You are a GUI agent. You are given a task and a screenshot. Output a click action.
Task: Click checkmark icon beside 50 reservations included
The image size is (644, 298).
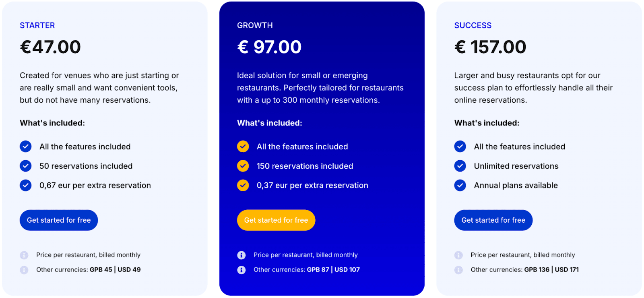26,166
